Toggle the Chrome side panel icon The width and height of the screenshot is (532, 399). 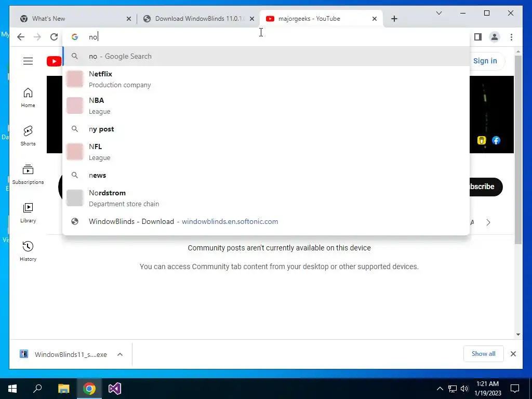tap(478, 37)
